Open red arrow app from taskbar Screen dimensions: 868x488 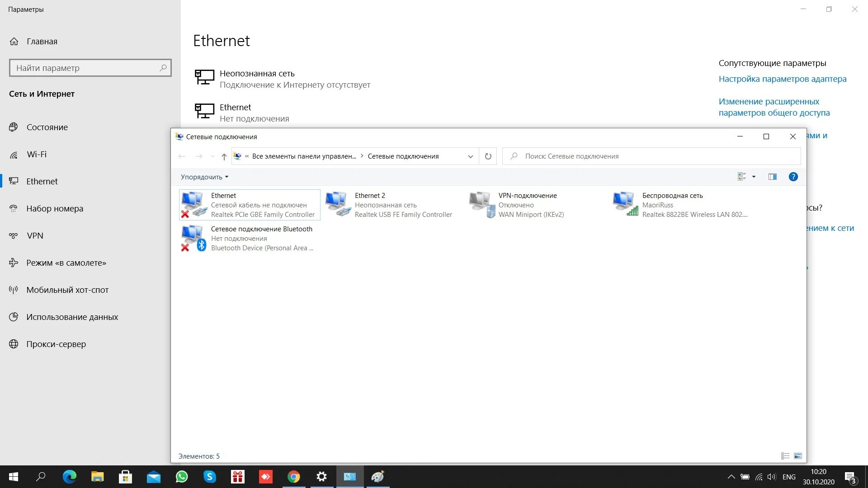(x=265, y=477)
